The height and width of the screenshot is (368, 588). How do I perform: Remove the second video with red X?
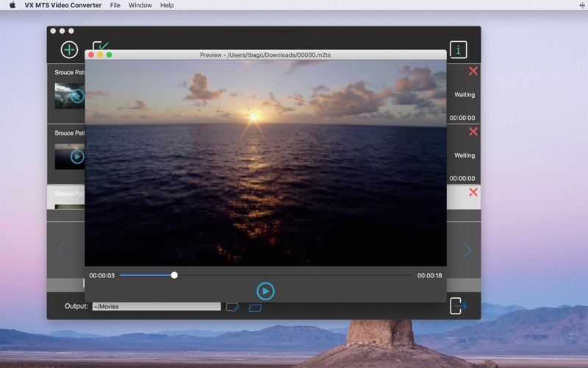(x=473, y=132)
